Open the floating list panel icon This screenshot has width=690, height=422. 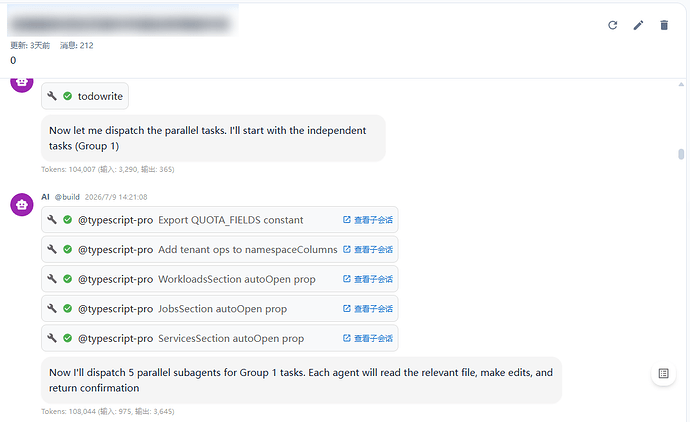(x=663, y=374)
